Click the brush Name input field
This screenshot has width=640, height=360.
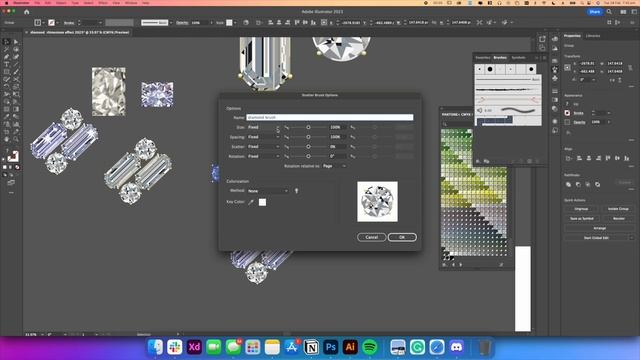[x=329, y=118]
